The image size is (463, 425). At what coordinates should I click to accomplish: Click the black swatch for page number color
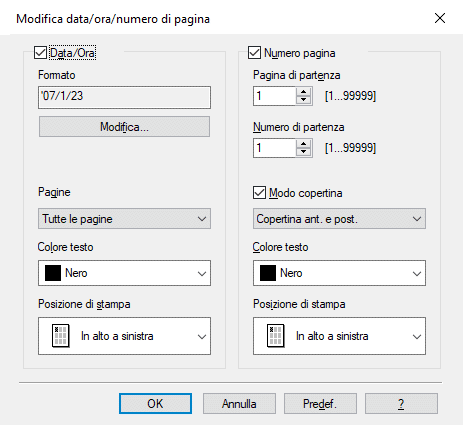pyautogui.click(x=268, y=273)
